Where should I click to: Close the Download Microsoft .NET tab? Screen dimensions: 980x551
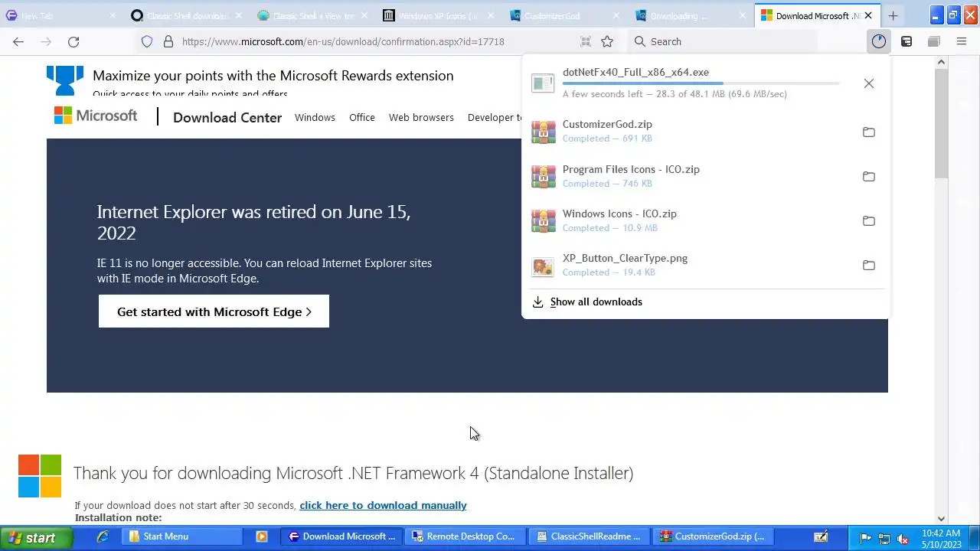(x=868, y=15)
